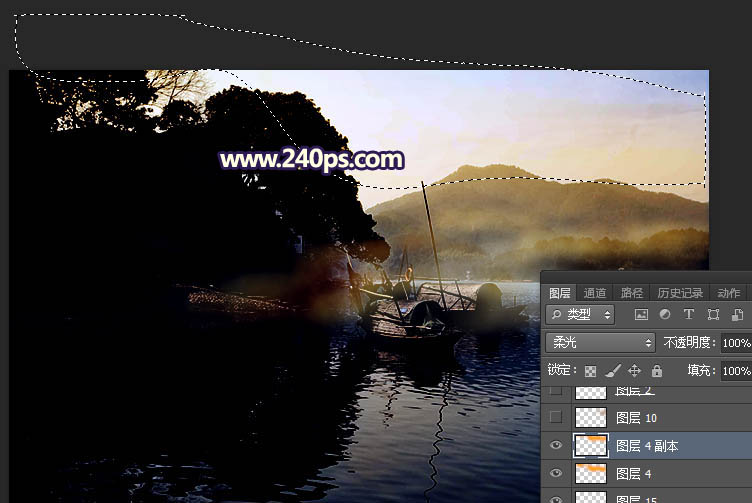Viewport: 752px width, 503px height.
Task: Lock layer position icon
Action: (x=635, y=371)
